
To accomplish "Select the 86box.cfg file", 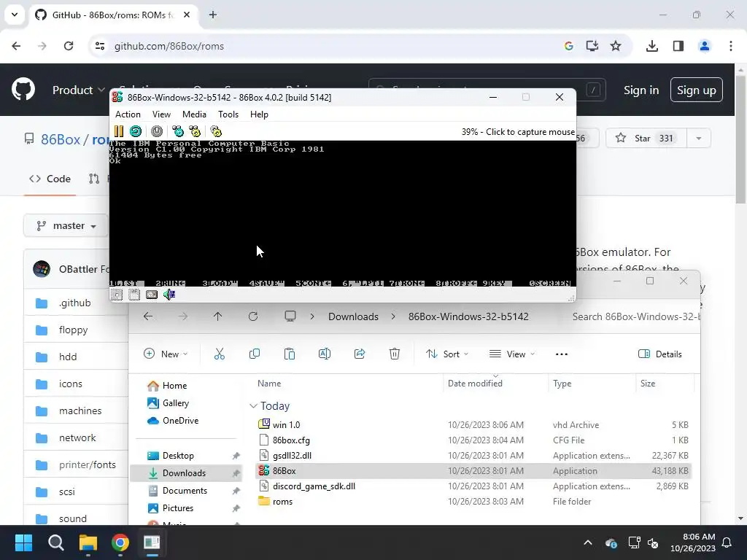I will click(473, 440).
